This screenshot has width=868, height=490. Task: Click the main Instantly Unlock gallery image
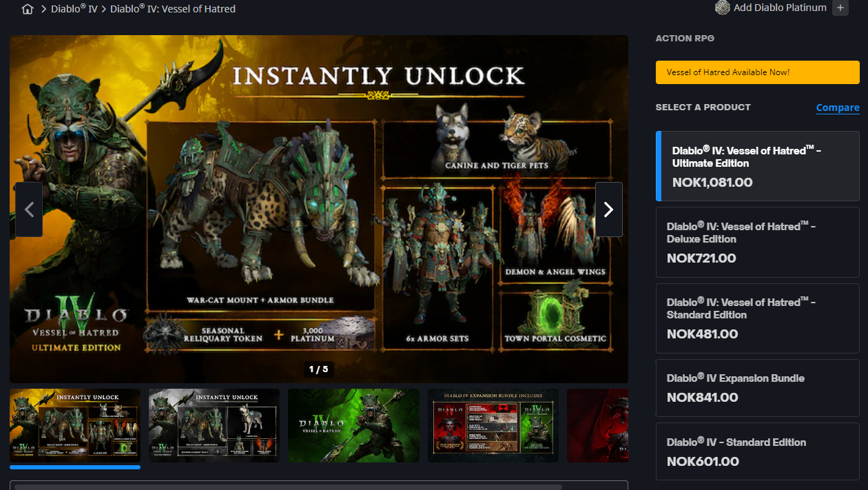pos(319,209)
